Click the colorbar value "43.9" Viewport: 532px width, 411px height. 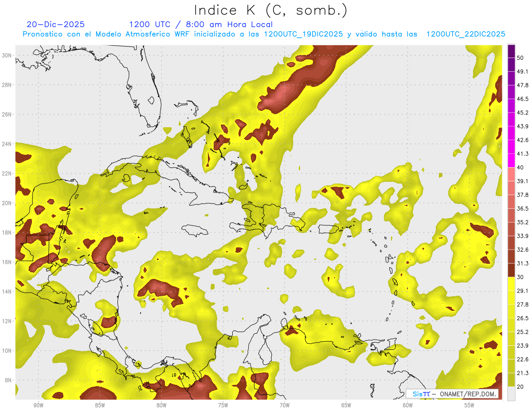(x=523, y=126)
